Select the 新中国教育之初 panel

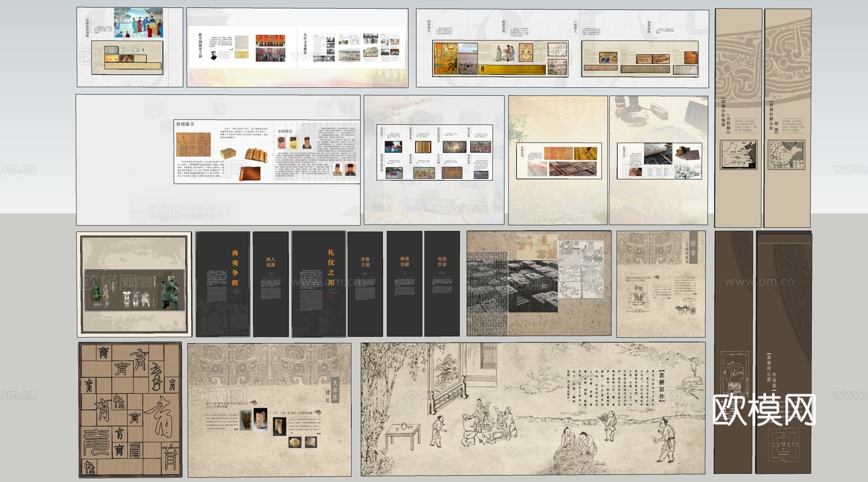pos(241,47)
